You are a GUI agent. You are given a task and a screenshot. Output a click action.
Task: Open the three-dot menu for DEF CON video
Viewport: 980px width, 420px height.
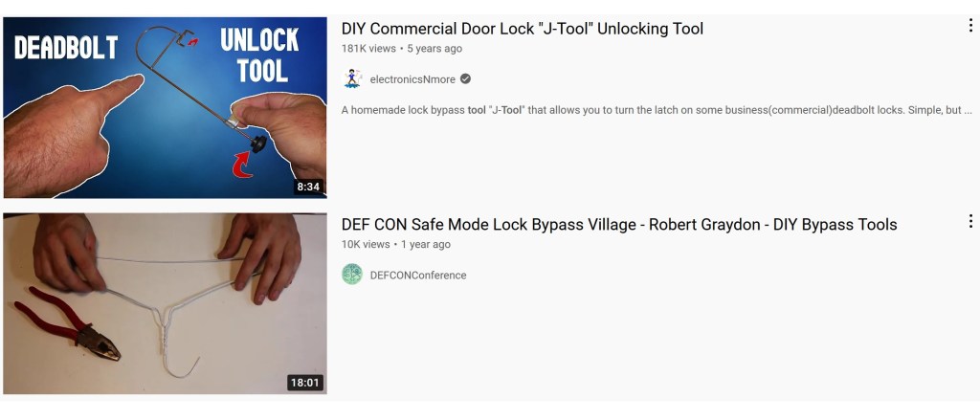tap(970, 221)
